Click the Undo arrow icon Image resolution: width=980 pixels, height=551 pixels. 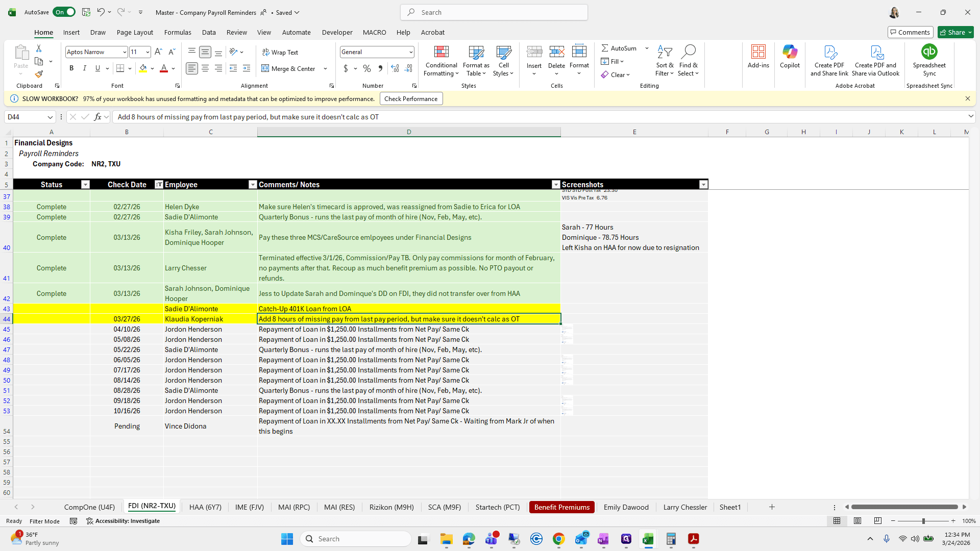point(101,12)
